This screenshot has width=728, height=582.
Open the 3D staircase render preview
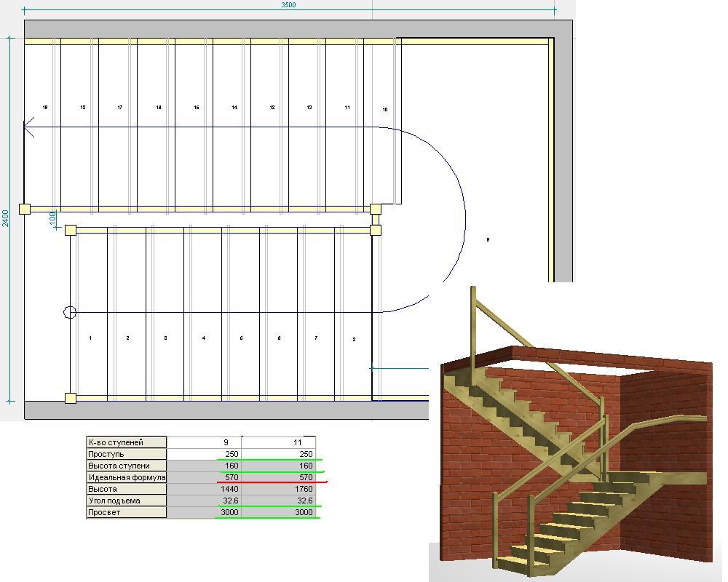[576, 431]
